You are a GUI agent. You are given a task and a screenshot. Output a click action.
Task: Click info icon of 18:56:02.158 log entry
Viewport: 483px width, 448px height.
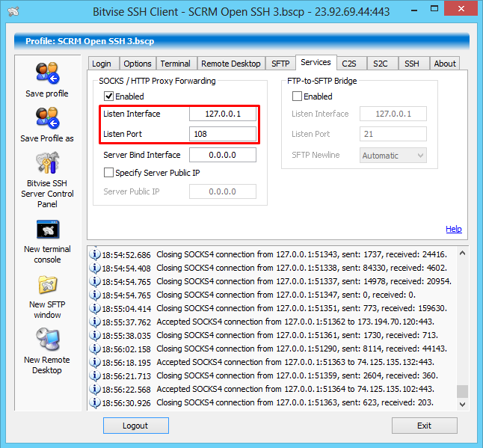tap(95, 349)
